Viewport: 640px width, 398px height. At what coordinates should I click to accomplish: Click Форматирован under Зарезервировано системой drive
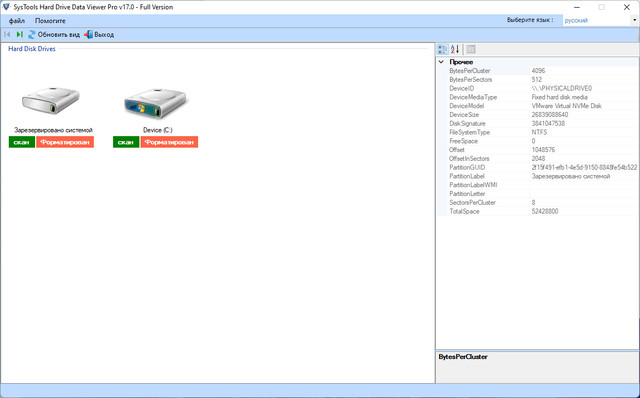tap(65, 142)
